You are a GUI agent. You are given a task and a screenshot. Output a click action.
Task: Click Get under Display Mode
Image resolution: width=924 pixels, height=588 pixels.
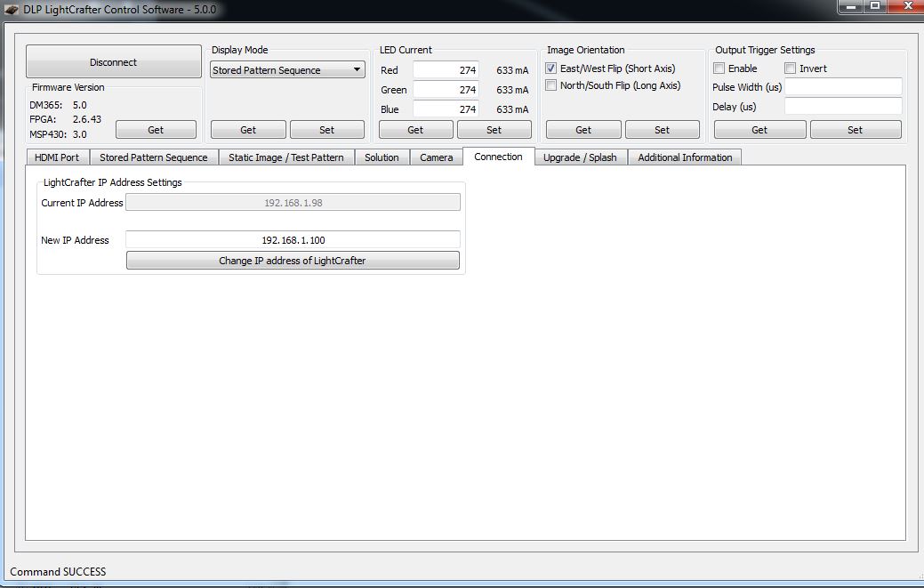248,130
